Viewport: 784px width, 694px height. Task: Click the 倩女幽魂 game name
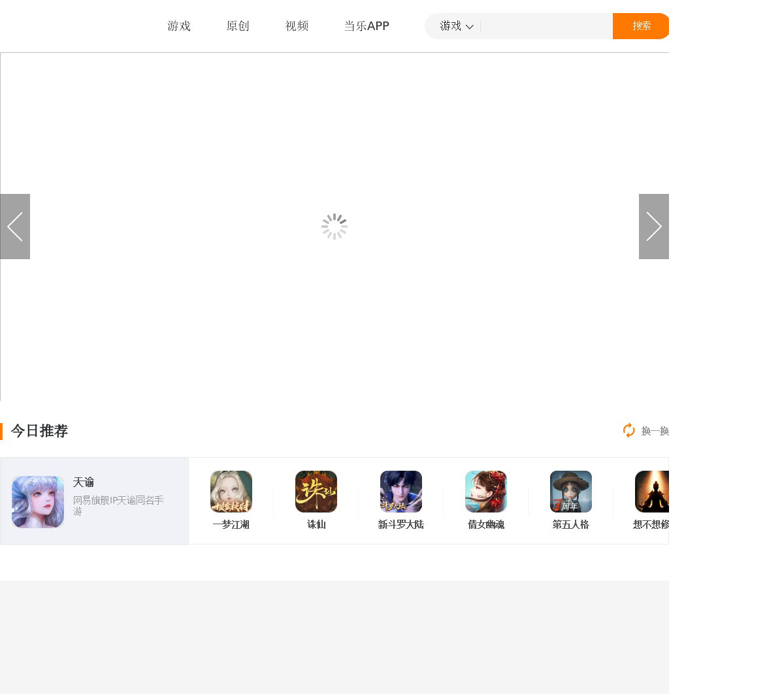click(486, 524)
